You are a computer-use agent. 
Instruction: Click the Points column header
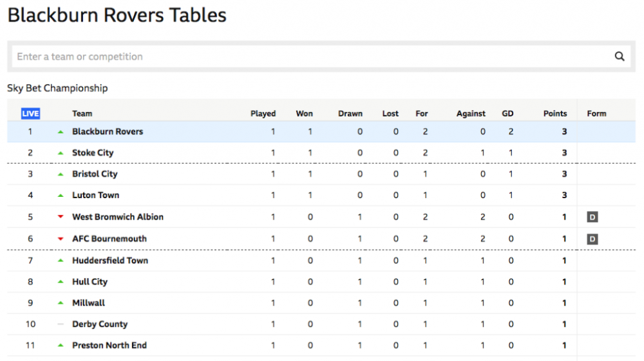click(554, 114)
